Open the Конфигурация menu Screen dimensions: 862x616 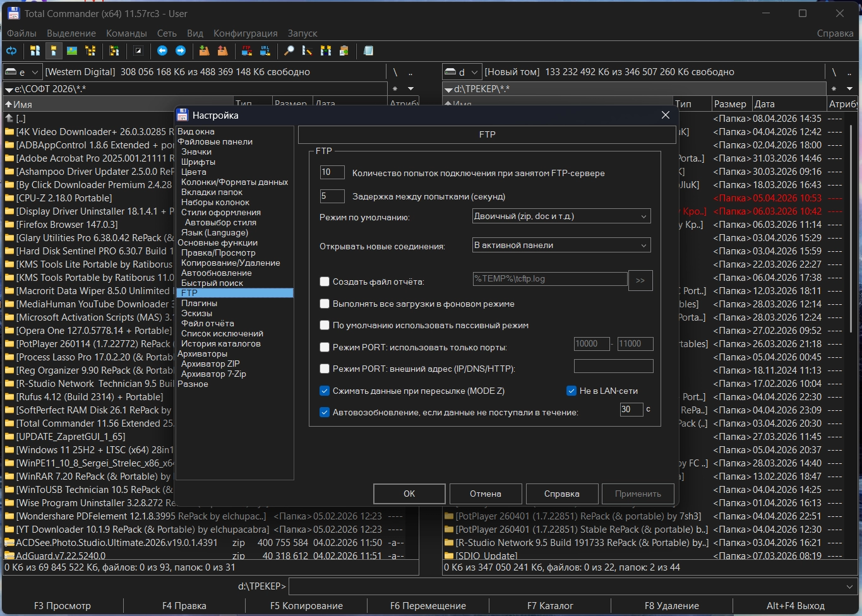(x=245, y=33)
